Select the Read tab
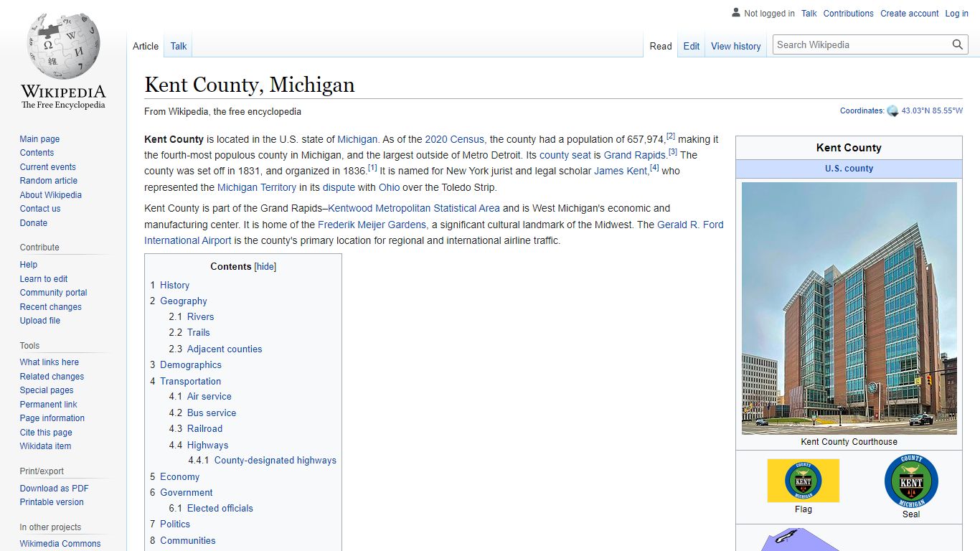 click(661, 46)
